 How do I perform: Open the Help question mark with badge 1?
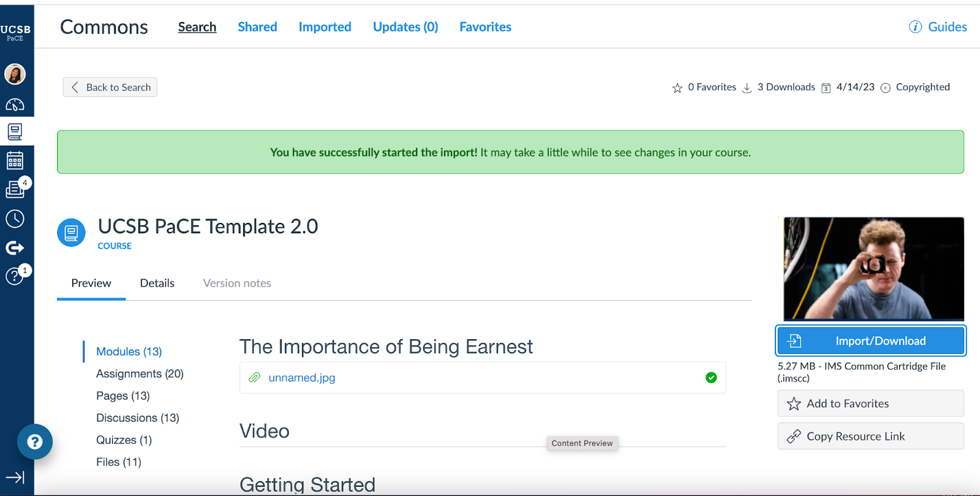(15, 276)
